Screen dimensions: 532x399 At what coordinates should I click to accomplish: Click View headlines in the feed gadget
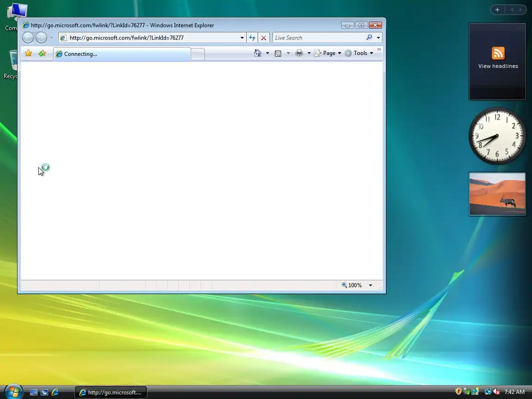498,66
